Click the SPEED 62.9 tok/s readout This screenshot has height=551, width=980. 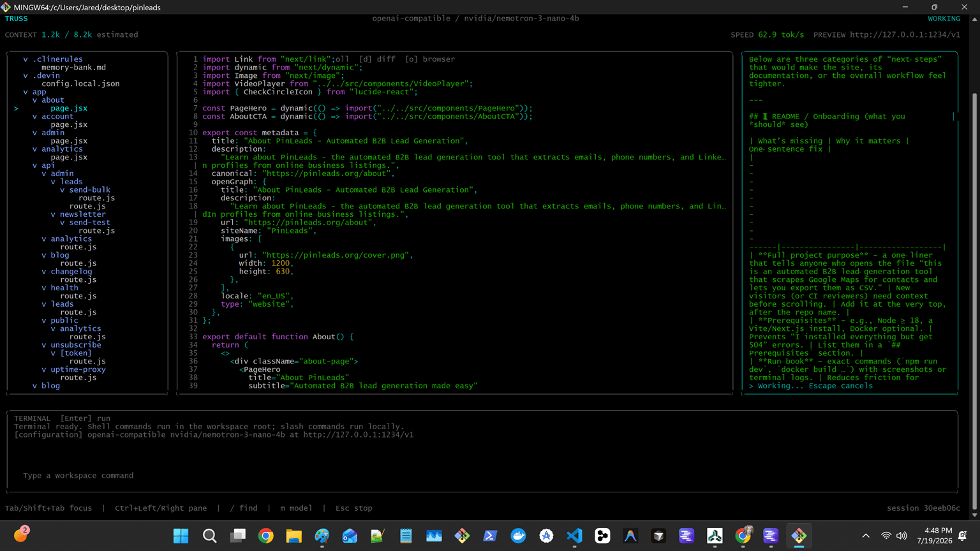(768, 35)
